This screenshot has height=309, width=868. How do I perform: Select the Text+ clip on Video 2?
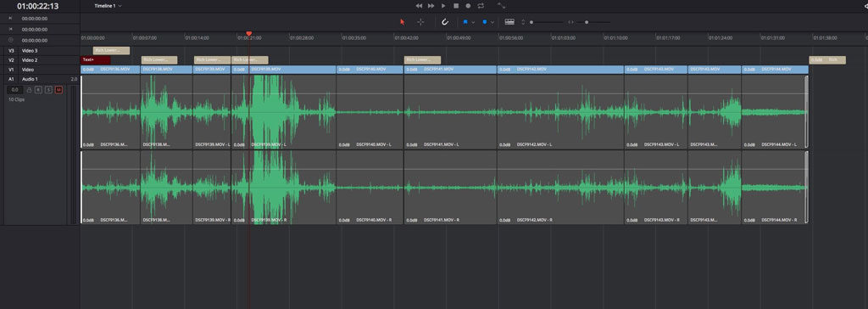[95, 60]
